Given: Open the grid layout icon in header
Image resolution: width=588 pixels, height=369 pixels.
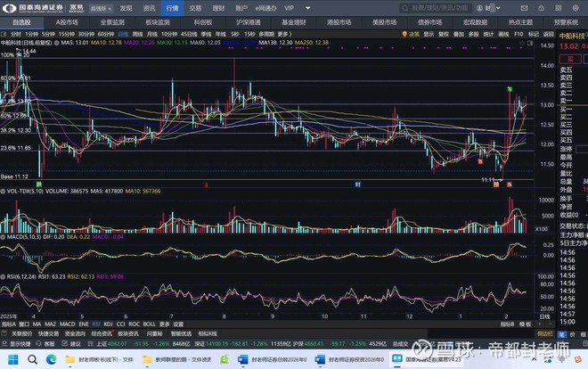Looking at the screenshot, I should pos(559,8).
